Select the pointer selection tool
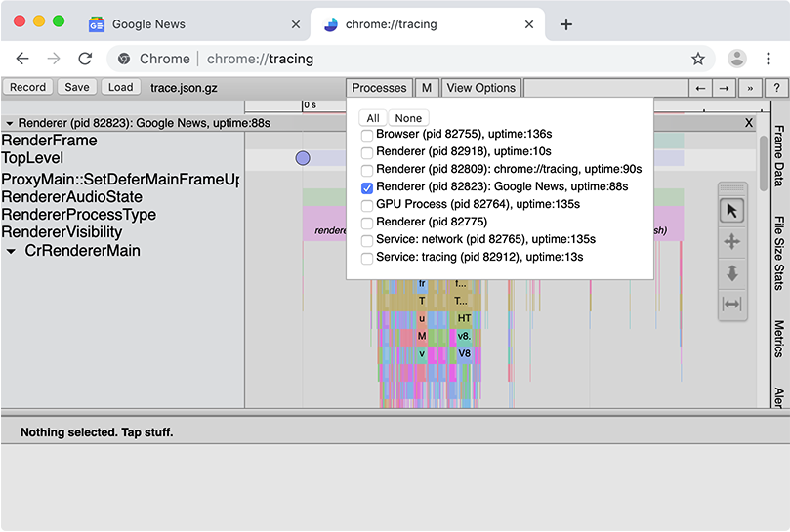Image resolution: width=790 pixels, height=532 pixels. pyautogui.click(x=731, y=211)
